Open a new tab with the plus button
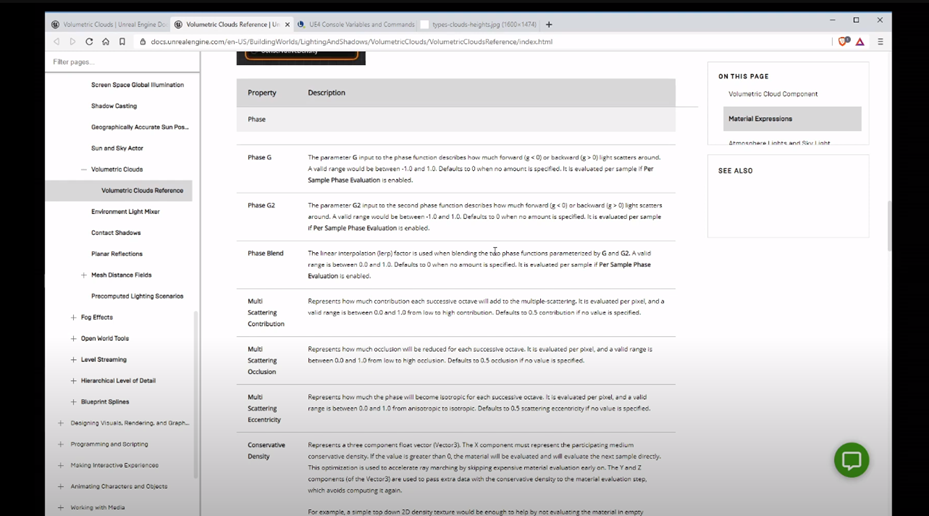The width and height of the screenshot is (929, 516). point(549,24)
